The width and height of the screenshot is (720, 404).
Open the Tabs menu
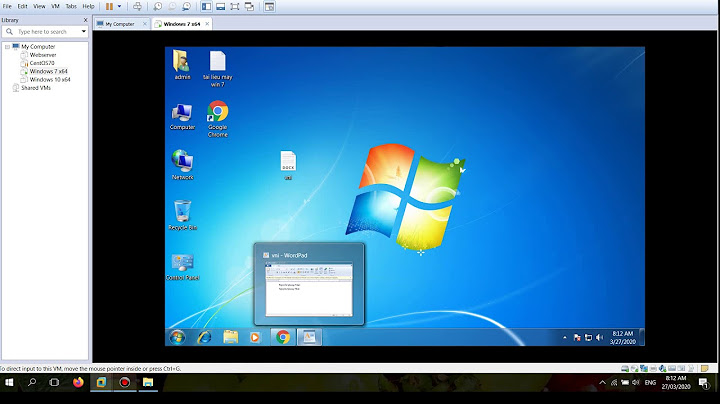[71, 6]
